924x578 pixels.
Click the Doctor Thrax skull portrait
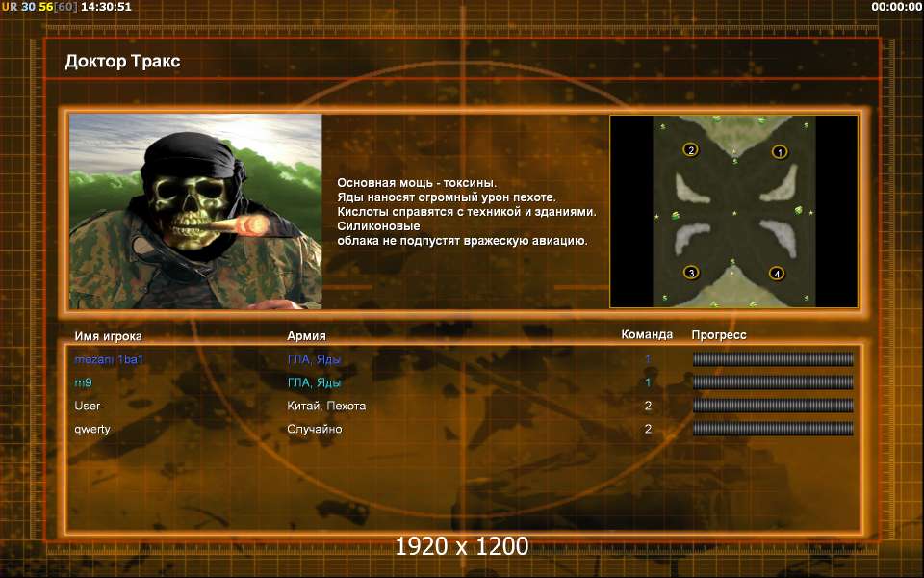(195, 211)
